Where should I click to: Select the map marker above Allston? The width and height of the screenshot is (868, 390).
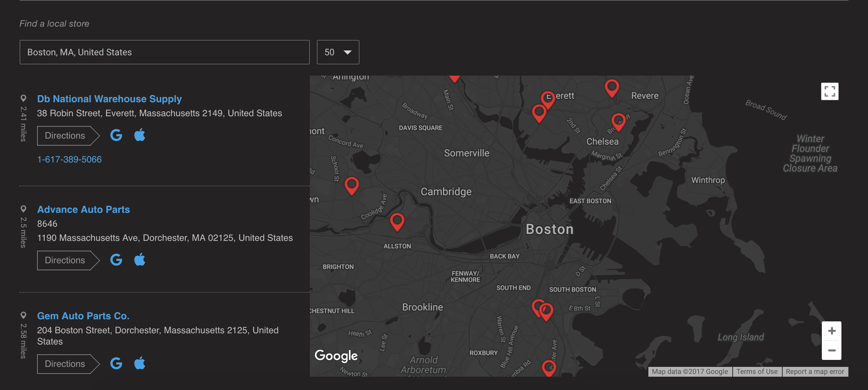click(397, 221)
